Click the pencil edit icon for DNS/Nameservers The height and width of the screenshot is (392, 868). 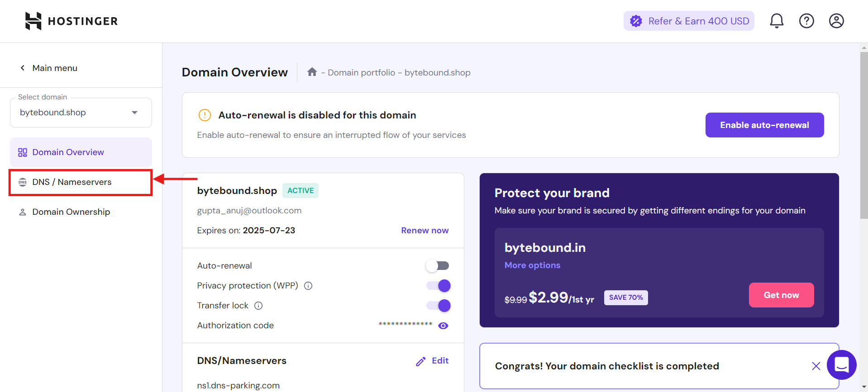pos(421,361)
